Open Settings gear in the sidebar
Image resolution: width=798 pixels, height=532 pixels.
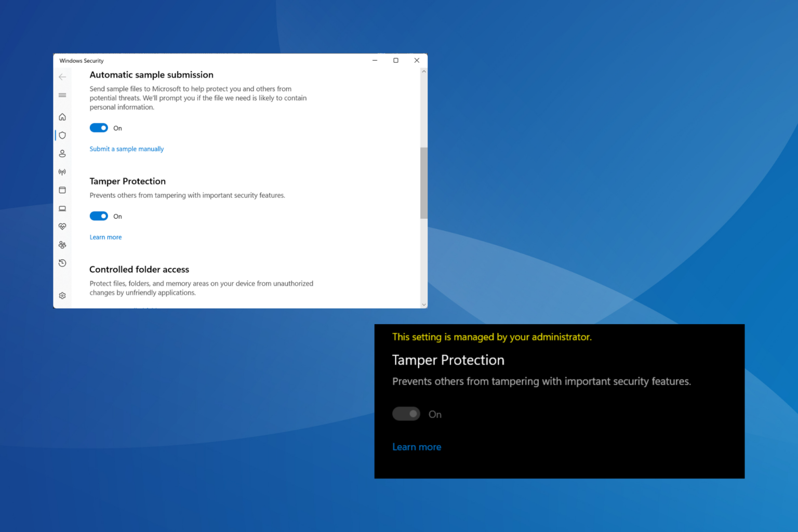click(x=62, y=296)
